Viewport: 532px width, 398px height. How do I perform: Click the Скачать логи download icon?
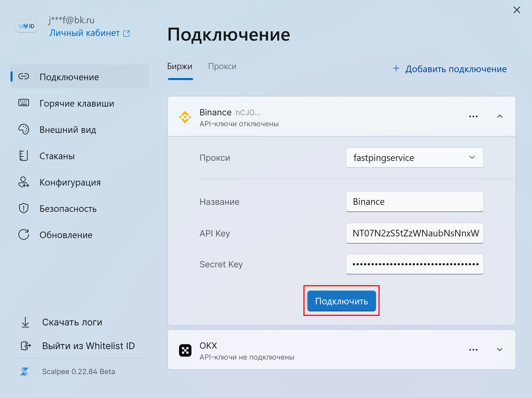[25, 322]
